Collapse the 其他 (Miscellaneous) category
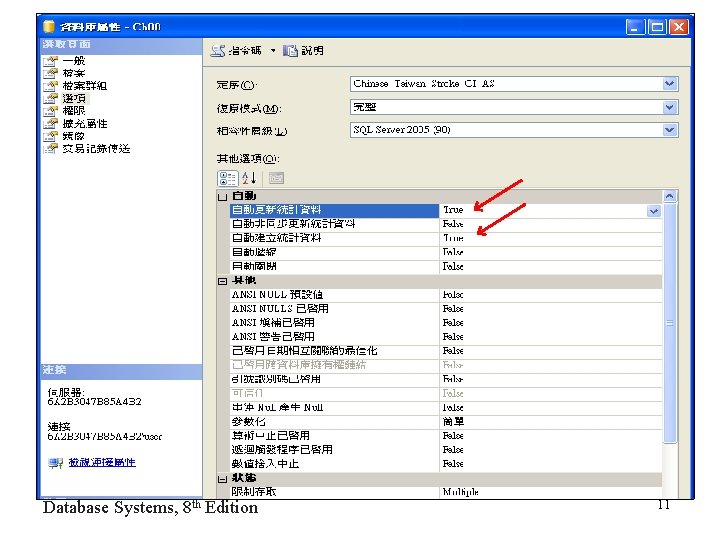The width and height of the screenshot is (720, 540). click(222, 281)
